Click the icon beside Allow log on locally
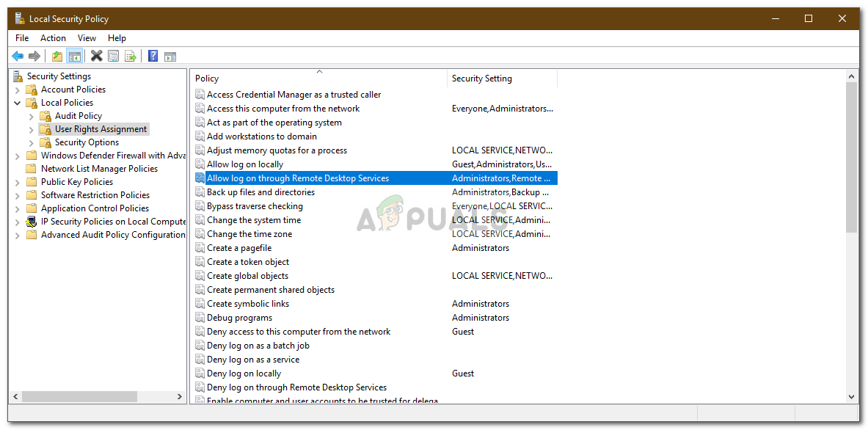Screen dimensions: 868x430 click(200, 164)
